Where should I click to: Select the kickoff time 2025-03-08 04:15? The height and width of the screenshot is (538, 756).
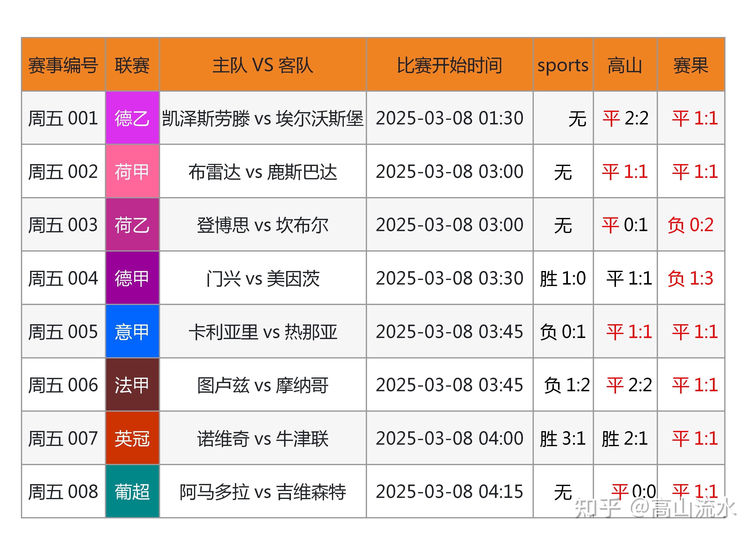coord(449,491)
